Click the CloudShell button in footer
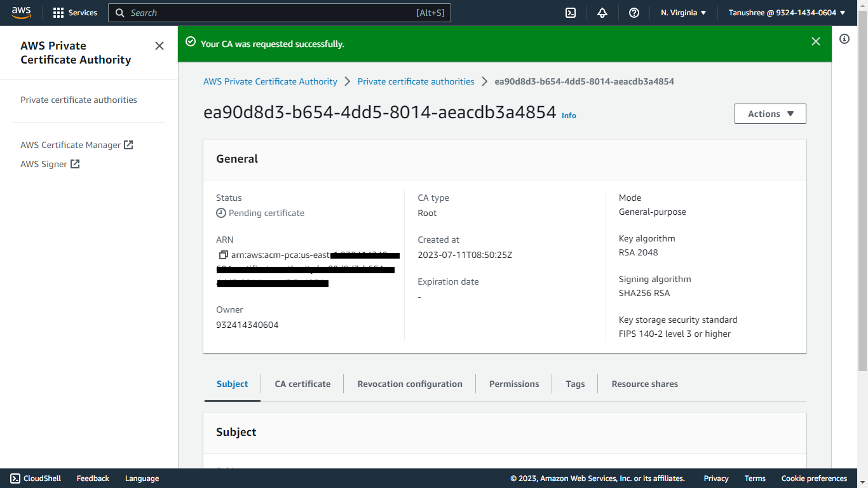 (36, 478)
